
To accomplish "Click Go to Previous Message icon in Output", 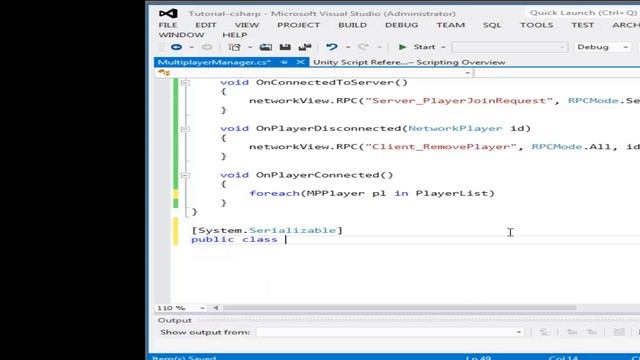I will tap(572, 332).
